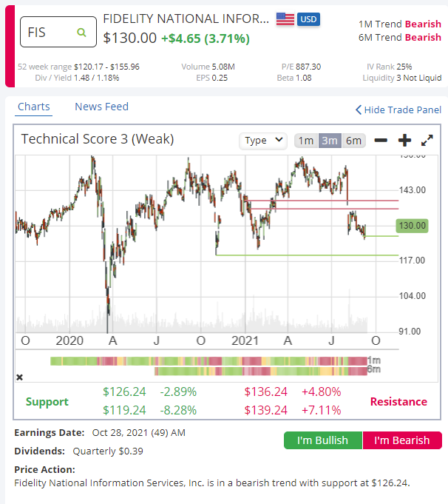This screenshot has height=504, width=448.
Task: Select the 3m chart range
Action: [x=330, y=141]
